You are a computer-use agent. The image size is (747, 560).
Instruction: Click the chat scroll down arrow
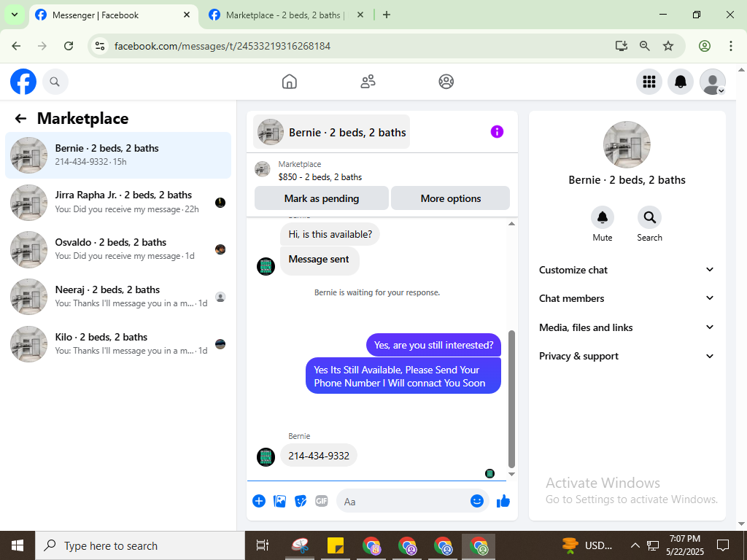(x=511, y=474)
